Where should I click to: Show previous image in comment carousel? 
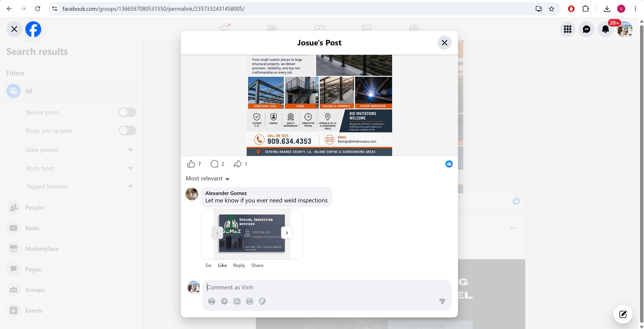pyautogui.click(x=217, y=233)
